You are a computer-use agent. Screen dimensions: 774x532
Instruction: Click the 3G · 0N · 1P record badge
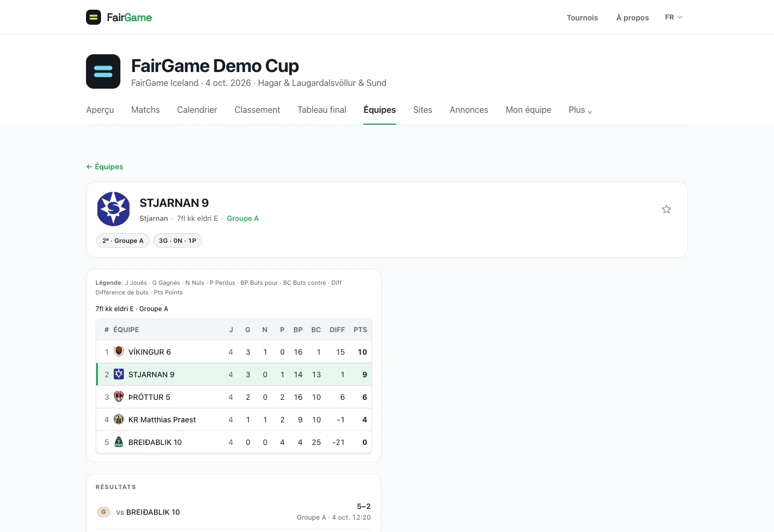click(177, 241)
